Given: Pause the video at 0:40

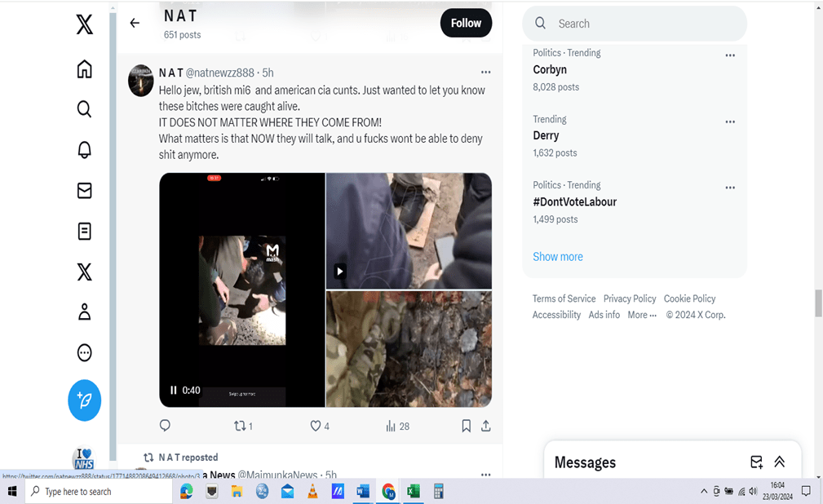Looking at the screenshot, I should [174, 391].
